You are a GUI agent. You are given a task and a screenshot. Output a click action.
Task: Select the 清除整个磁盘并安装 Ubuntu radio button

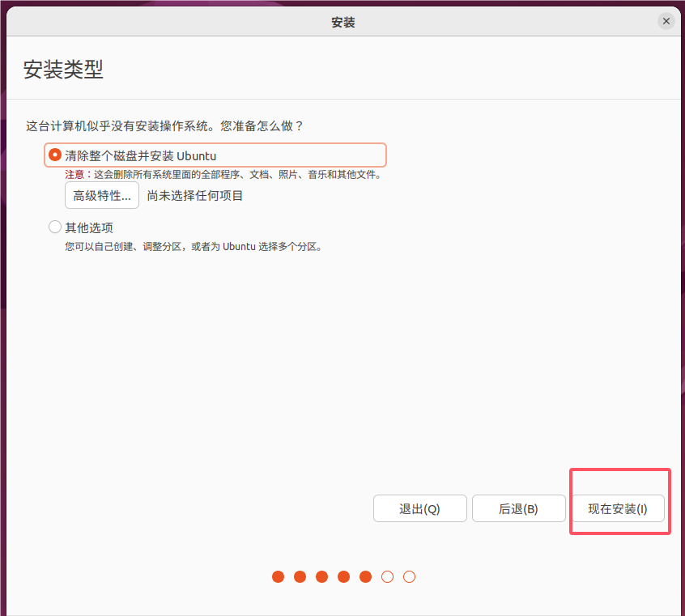click(55, 155)
